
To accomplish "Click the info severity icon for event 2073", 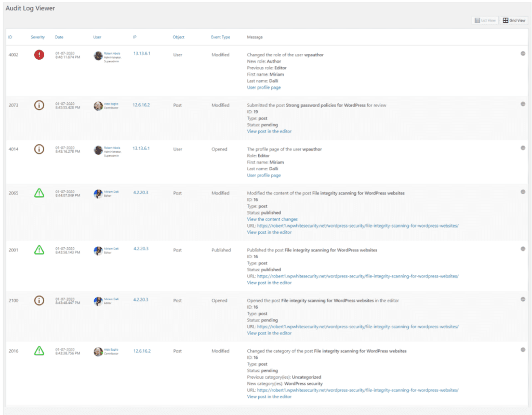I will (x=39, y=105).
